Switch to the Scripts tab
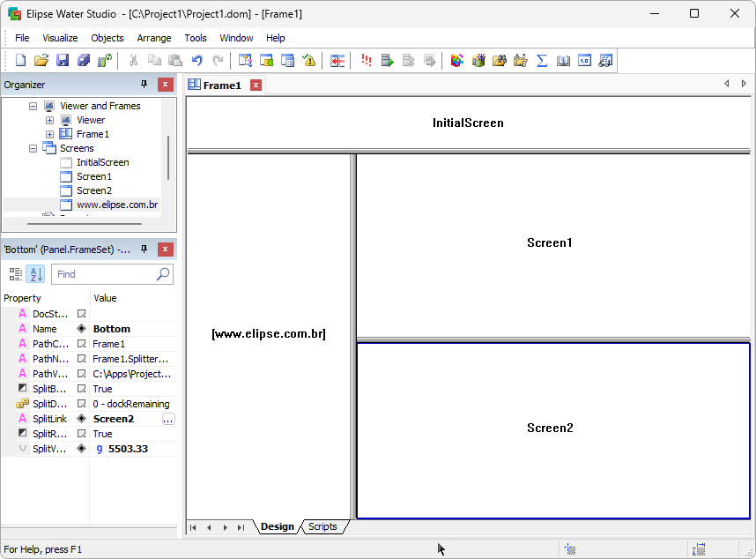756x559 pixels. (322, 526)
